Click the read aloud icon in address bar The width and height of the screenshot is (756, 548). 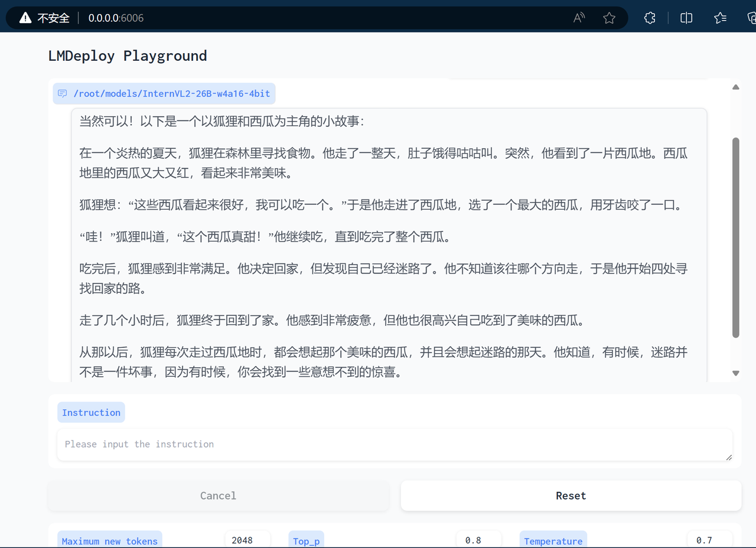pyautogui.click(x=579, y=18)
